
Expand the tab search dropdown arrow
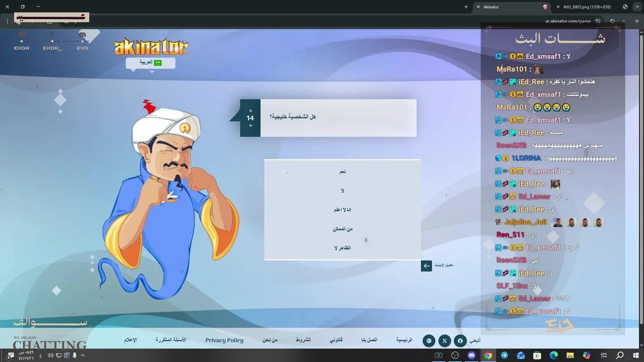click(x=636, y=7)
